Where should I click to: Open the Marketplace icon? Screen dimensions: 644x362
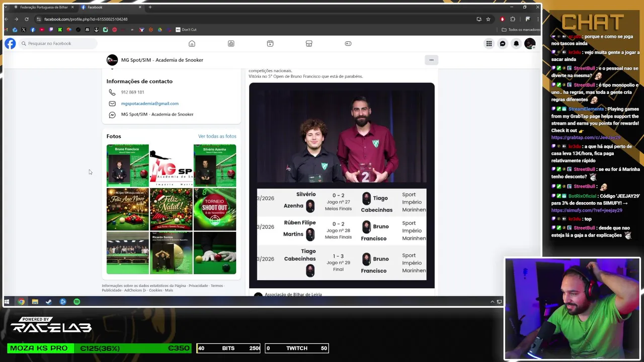pos(309,44)
